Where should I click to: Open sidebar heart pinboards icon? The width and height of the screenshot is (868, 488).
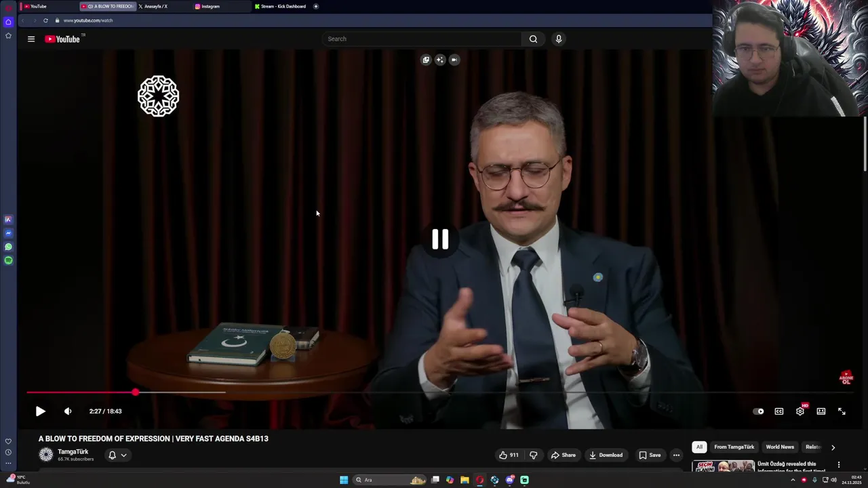(x=8, y=441)
